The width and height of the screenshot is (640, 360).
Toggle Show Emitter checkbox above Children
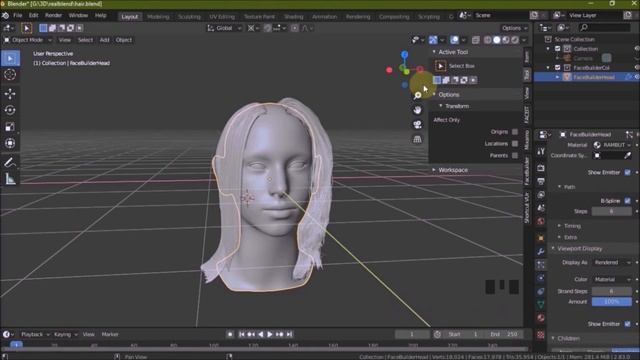tap(627, 324)
